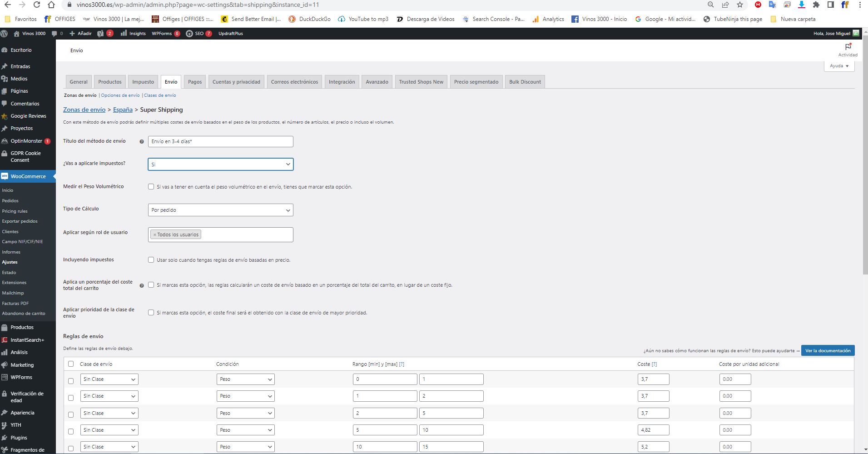Go to Zonas de envío breadcrumb link
The height and width of the screenshot is (454, 868).
point(84,110)
